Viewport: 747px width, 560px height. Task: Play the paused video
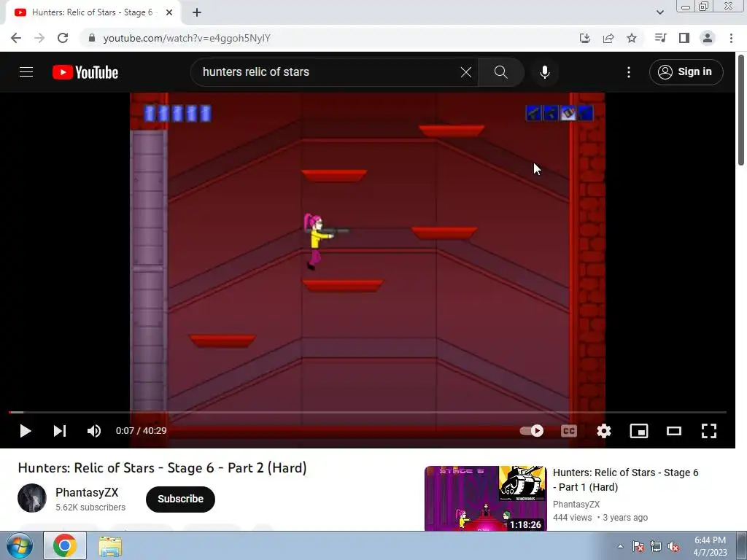point(26,431)
